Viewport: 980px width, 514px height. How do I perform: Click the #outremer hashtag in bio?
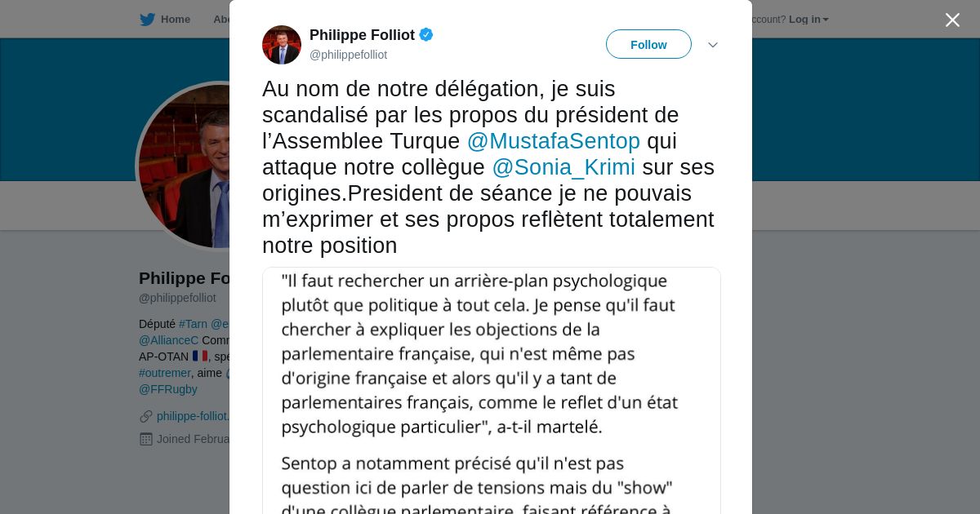164,373
